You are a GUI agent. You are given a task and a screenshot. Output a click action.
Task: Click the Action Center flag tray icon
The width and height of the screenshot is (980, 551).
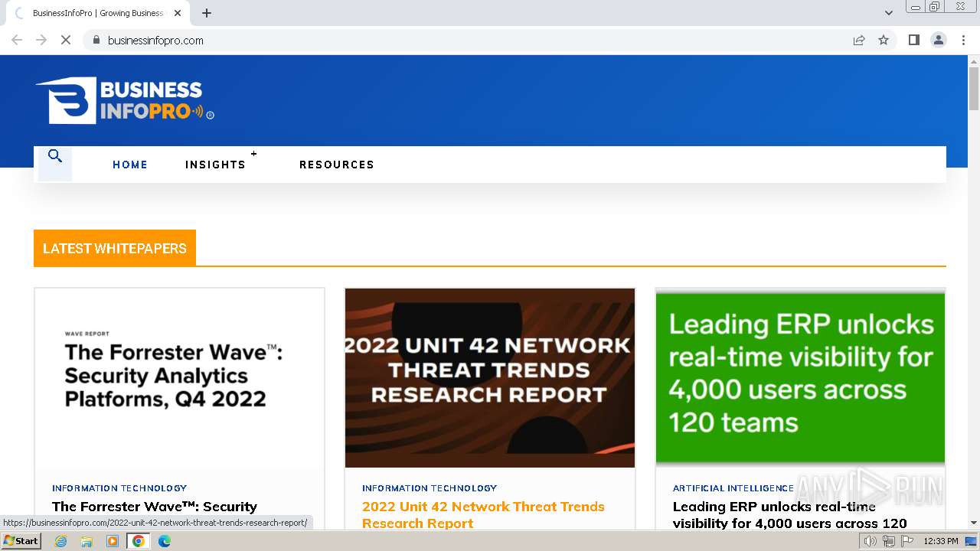906,541
